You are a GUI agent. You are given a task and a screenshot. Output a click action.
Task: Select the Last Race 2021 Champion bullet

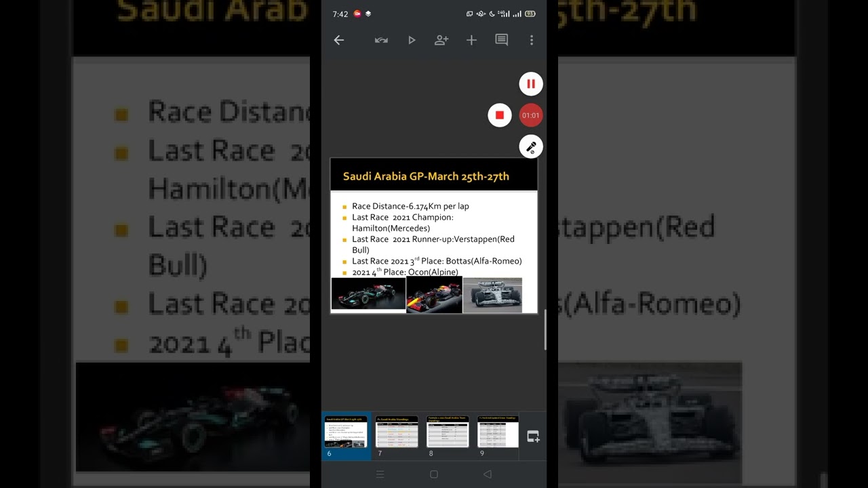click(403, 223)
